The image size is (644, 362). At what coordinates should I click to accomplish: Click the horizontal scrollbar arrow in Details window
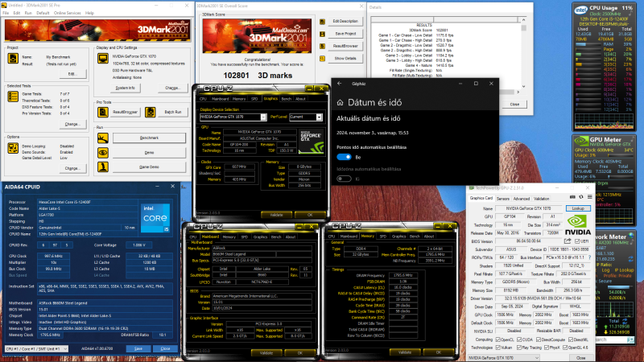tap(518, 92)
